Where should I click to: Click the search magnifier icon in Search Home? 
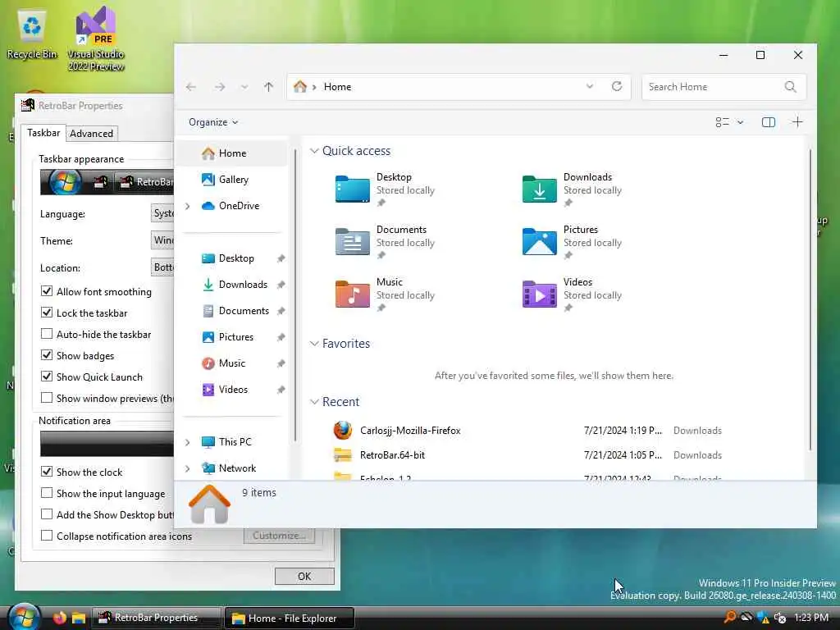(x=790, y=87)
